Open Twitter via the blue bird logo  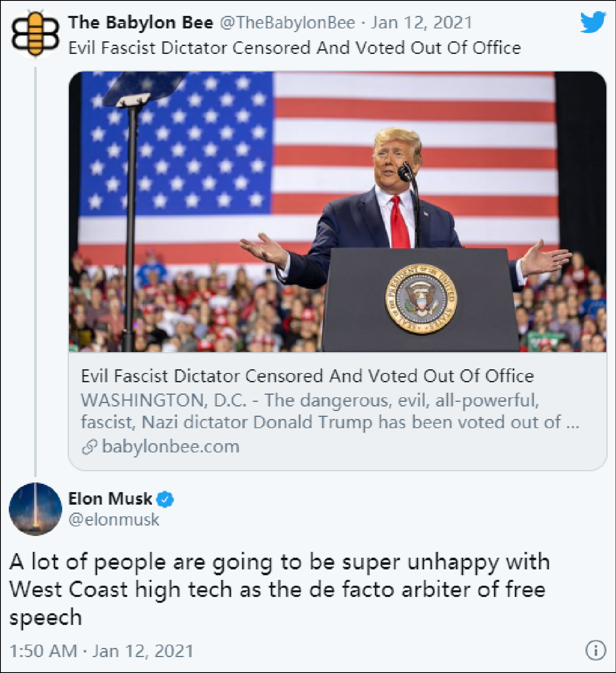(593, 22)
